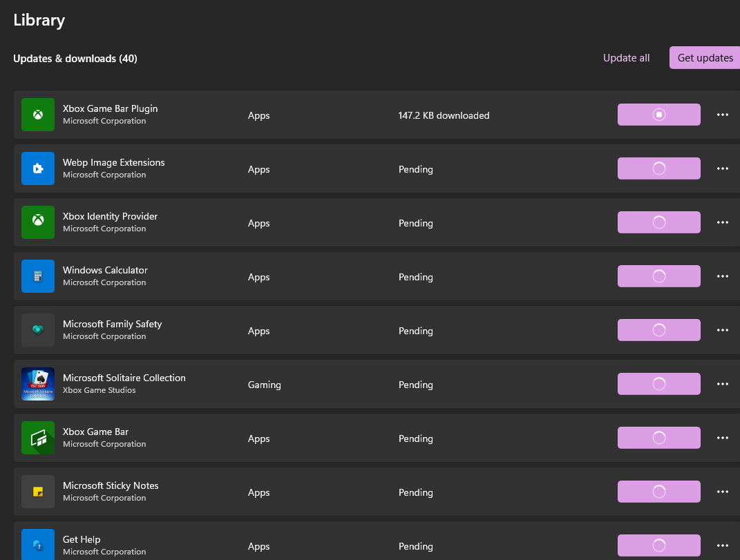
Task: Select the Microsoft Sticky Notes title
Action: pos(111,485)
